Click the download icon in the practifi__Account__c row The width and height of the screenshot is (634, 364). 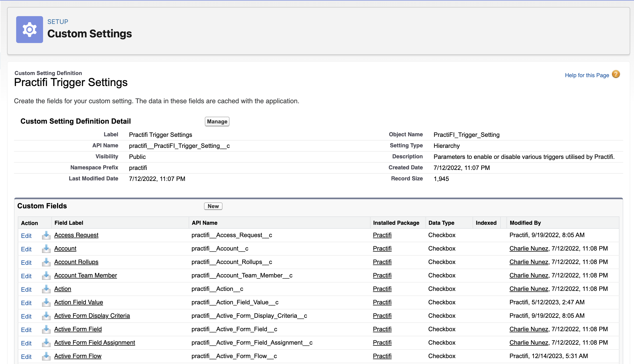point(46,249)
